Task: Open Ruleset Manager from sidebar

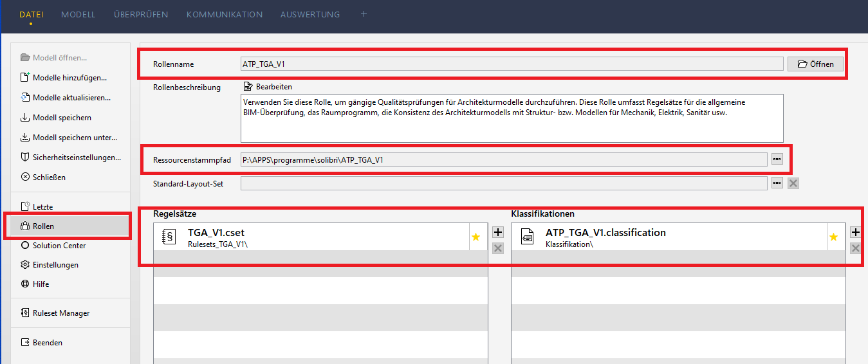Action: [x=60, y=313]
